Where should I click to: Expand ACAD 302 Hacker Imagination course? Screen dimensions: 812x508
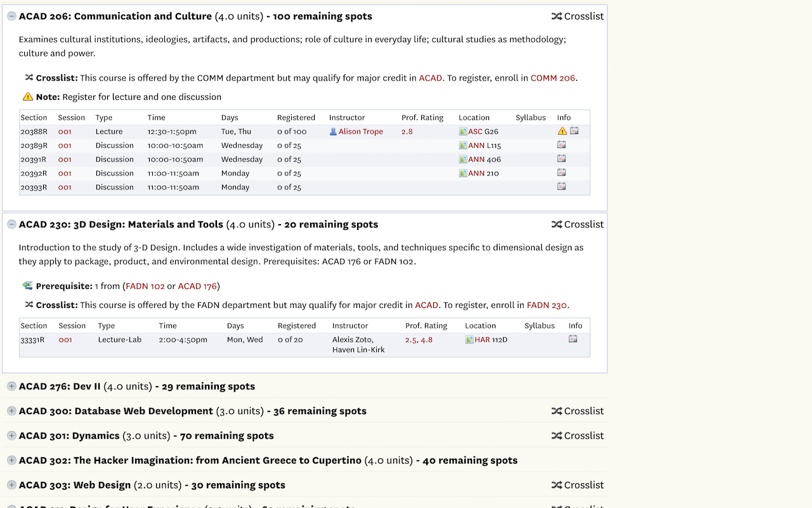click(x=11, y=460)
